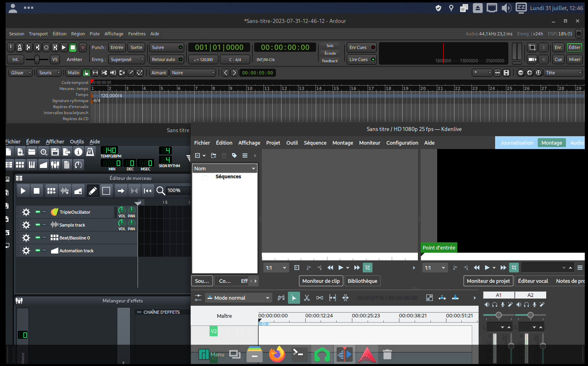This screenshot has height=366, width=588.
Task: Open the Noire grid dropdown in Ardour
Action: click(x=192, y=72)
